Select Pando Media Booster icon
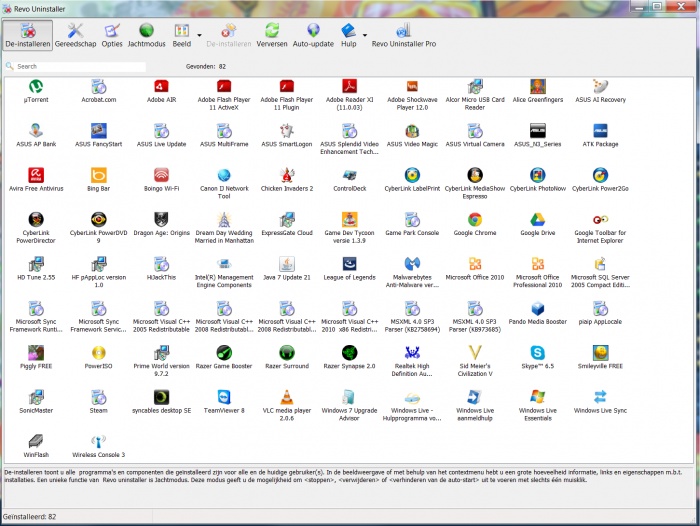Screen dimensions: 700x526 pos(538,308)
